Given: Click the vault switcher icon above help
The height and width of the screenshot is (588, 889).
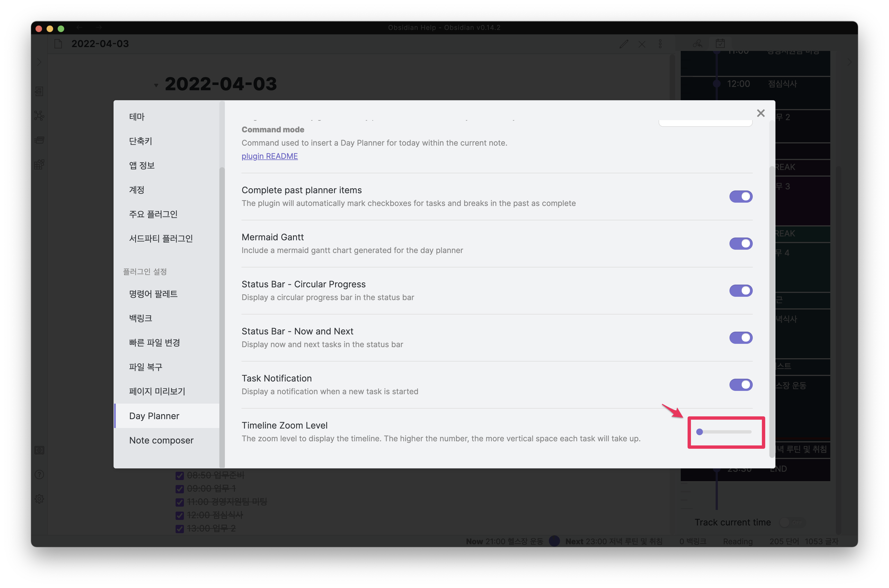Looking at the screenshot, I should coord(39,450).
